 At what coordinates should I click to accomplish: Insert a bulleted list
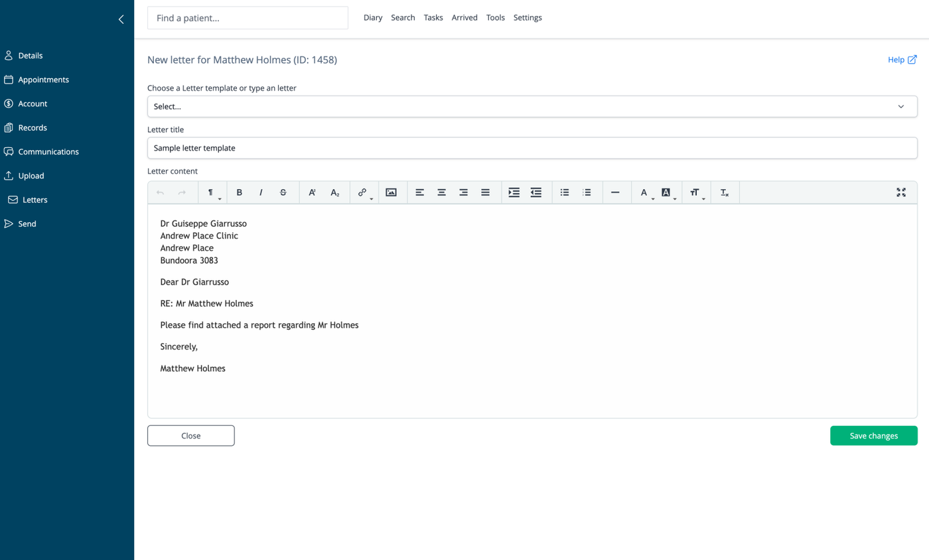point(565,192)
